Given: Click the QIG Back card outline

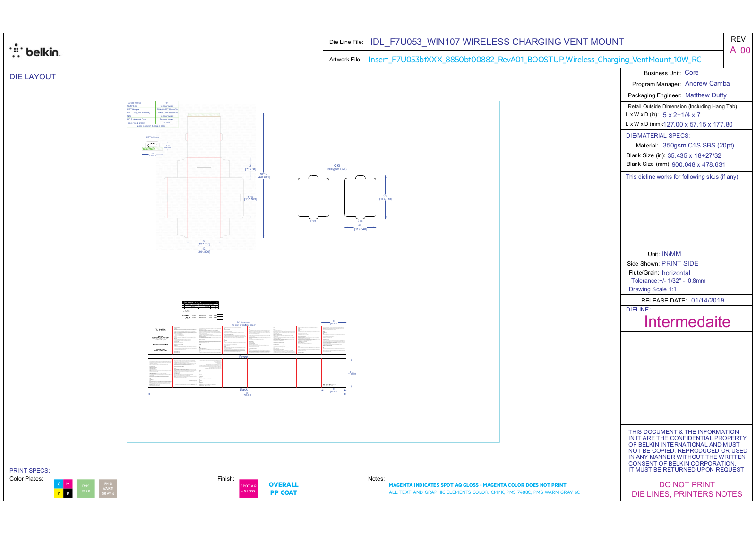Looking at the screenshot, I should (x=360, y=197).
